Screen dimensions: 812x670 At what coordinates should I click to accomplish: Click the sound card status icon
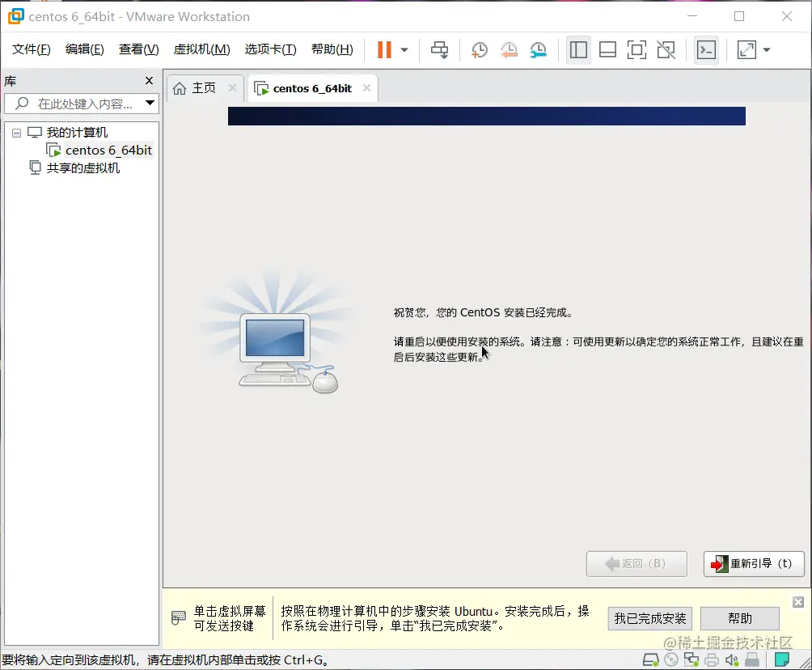click(732, 660)
